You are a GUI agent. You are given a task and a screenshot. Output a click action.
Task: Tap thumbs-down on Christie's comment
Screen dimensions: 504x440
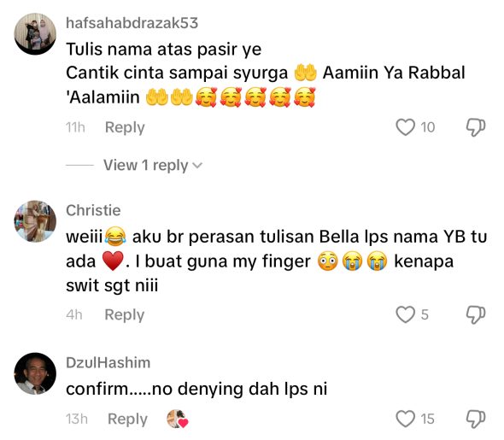(x=476, y=314)
